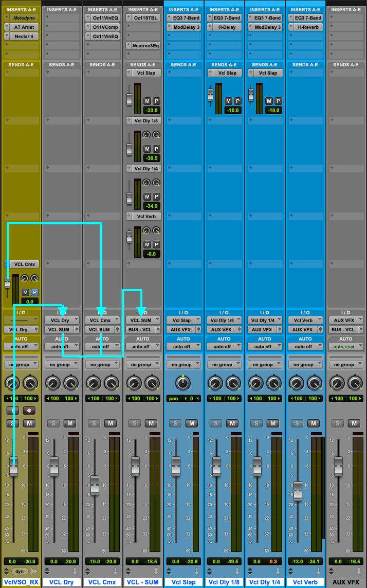Open group selector on Vcl Verb track

tap(305, 365)
